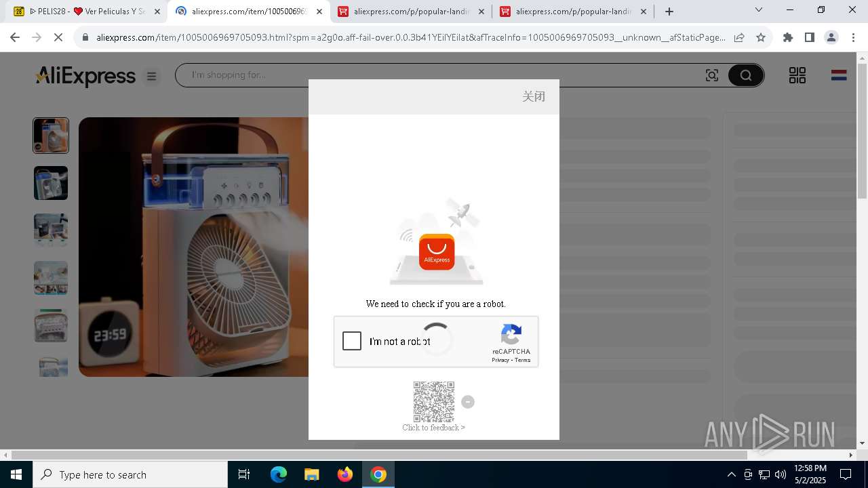Bookmark this page with star icon

tap(761, 38)
